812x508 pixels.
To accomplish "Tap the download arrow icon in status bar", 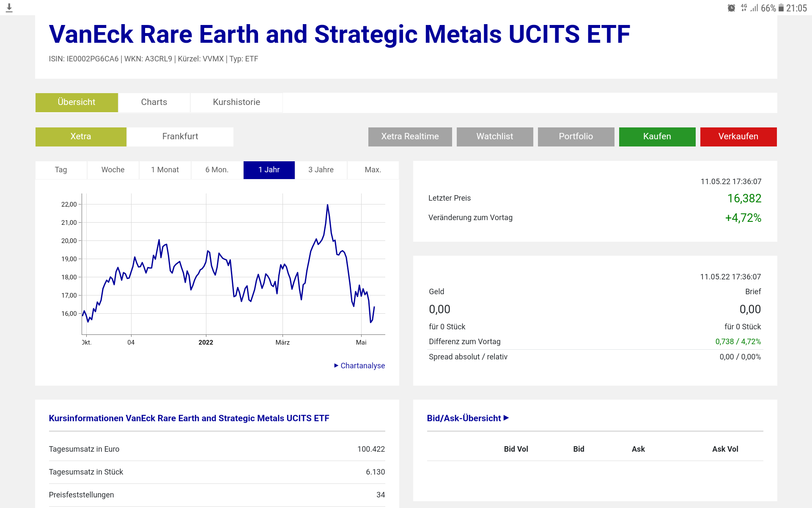I will 9,8.
